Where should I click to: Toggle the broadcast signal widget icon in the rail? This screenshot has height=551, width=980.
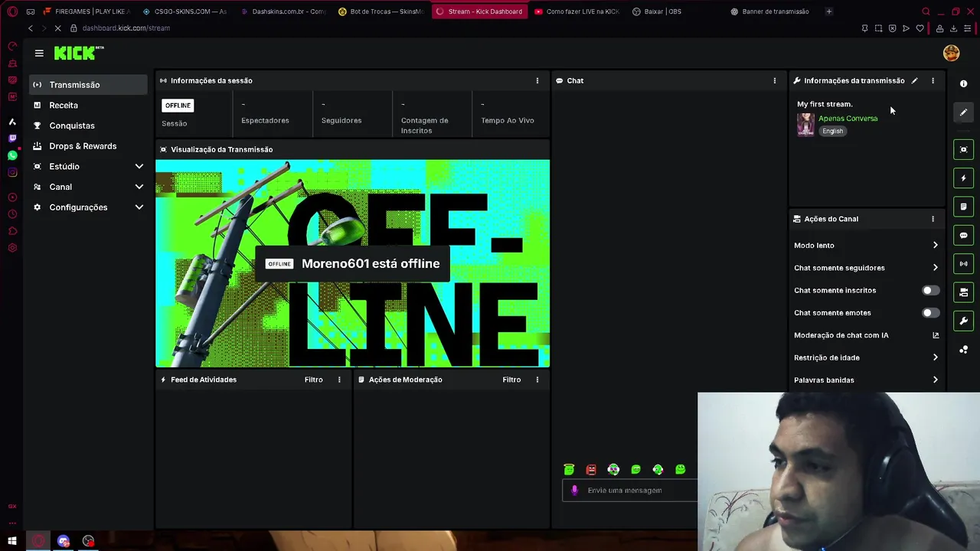[963, 264]
